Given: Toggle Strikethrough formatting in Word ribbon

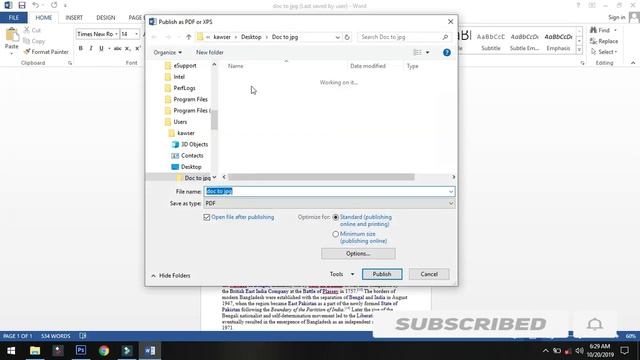Looking at the screenshot, I should [x=118, y=48].
